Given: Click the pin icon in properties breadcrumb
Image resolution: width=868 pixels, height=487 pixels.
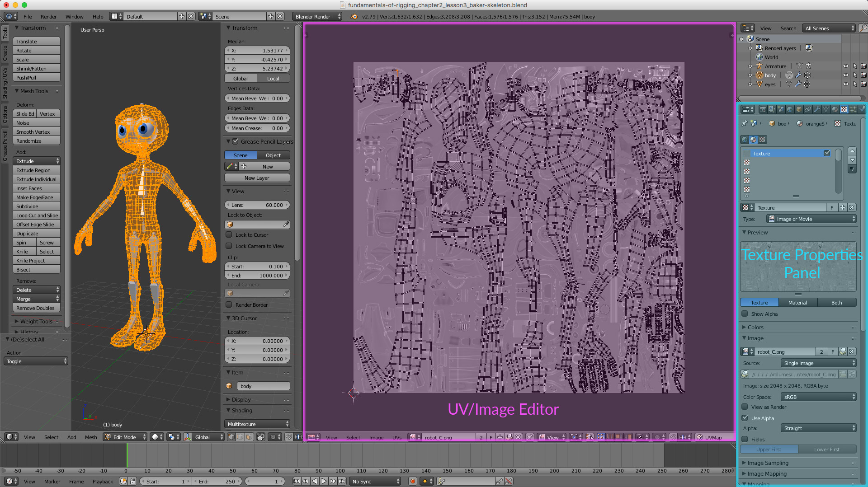Looking at the screenshot, I should click(745, 123).
